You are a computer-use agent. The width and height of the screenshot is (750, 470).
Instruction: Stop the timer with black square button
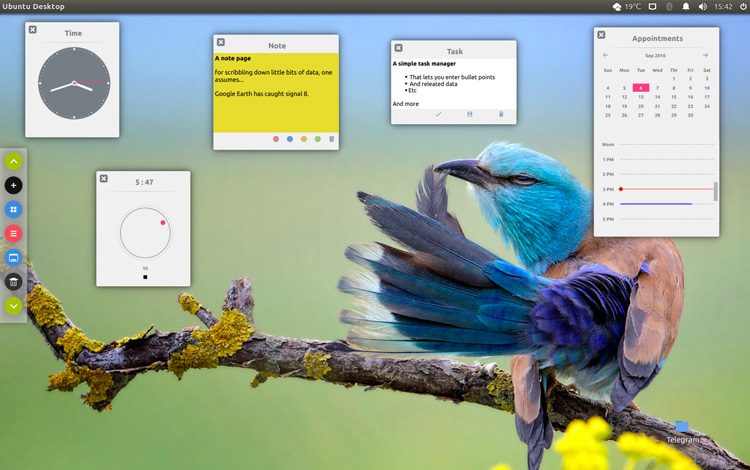tap(145, 277)
